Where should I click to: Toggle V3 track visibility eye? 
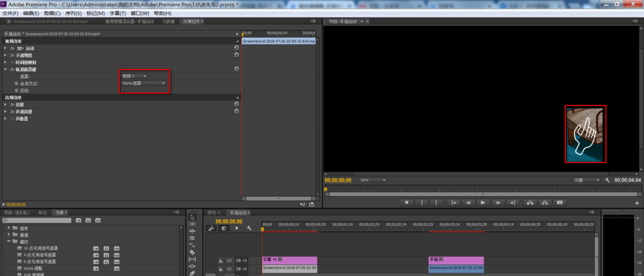(245, 261)
